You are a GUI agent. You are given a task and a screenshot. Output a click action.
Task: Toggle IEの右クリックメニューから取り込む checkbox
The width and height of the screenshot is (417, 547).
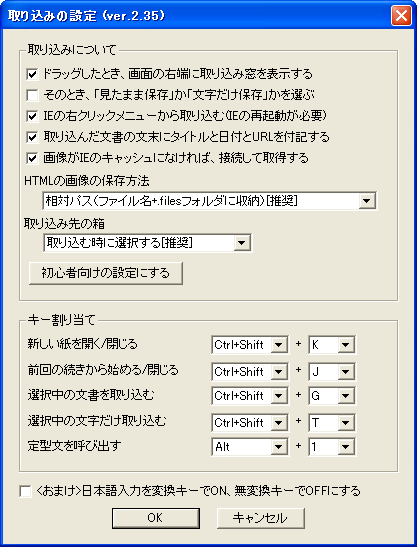[32, 116]
